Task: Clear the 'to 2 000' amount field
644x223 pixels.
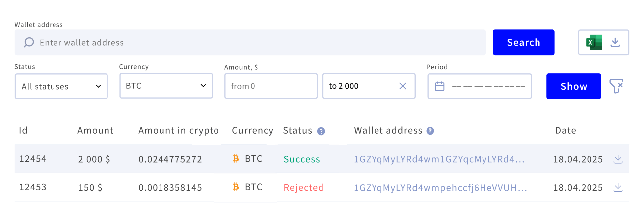Action: coord(403,86)
